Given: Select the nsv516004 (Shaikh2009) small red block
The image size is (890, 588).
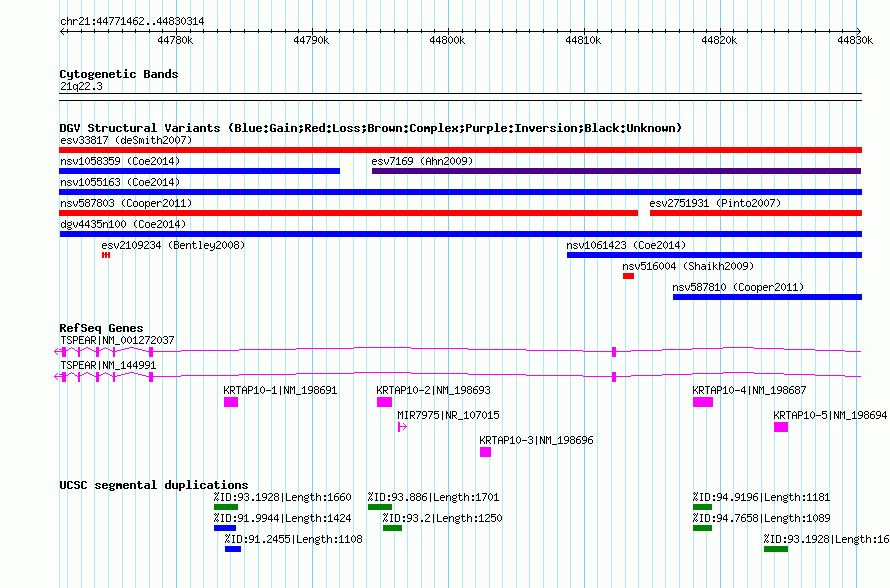Looking at the screenshot, I should (628, 276).
